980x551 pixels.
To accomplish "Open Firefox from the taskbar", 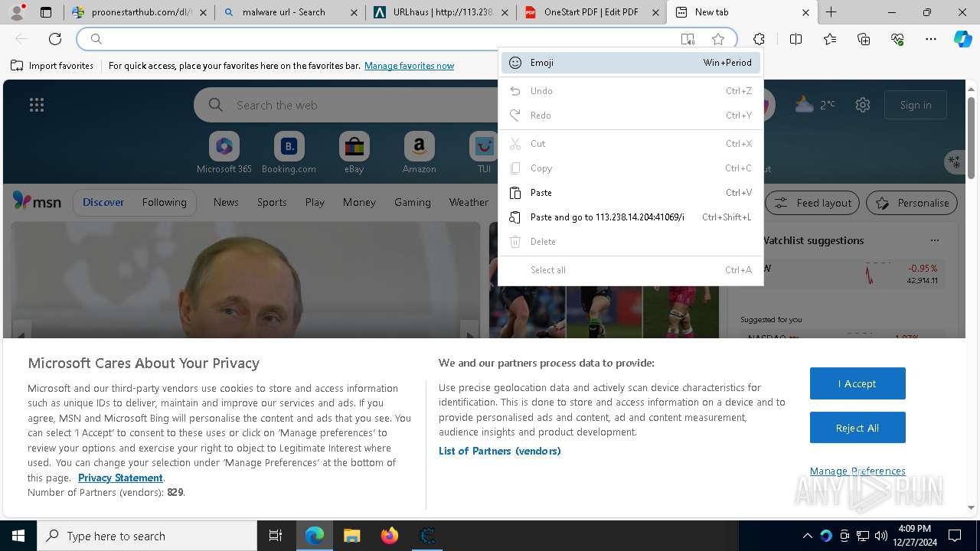I will click(390, 536).
